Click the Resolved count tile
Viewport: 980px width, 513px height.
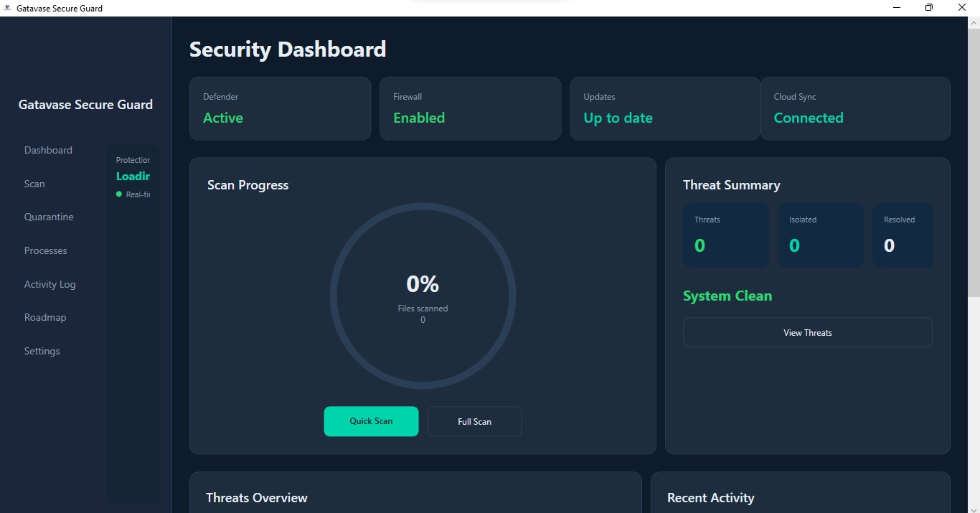(x=903, y=235)
